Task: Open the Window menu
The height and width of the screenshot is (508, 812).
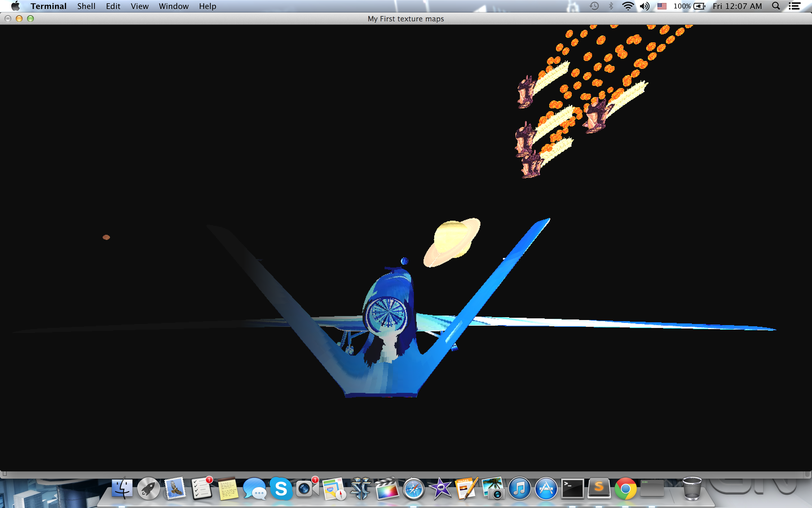Action: coord(173,6)
